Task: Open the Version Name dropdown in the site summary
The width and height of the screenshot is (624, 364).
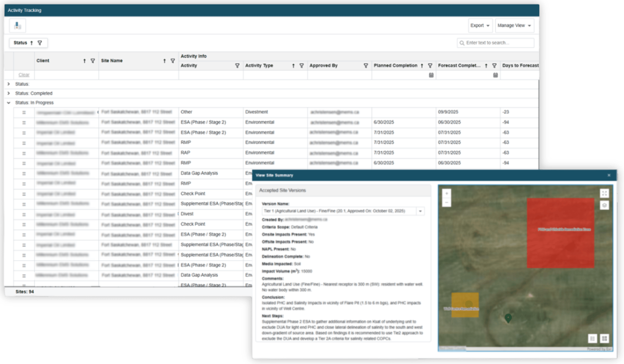Action: click(420, 211)
